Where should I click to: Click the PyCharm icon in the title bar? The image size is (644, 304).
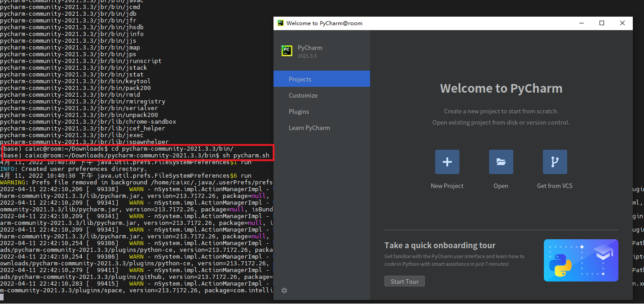pyautogui.click(x=281, y=23)
